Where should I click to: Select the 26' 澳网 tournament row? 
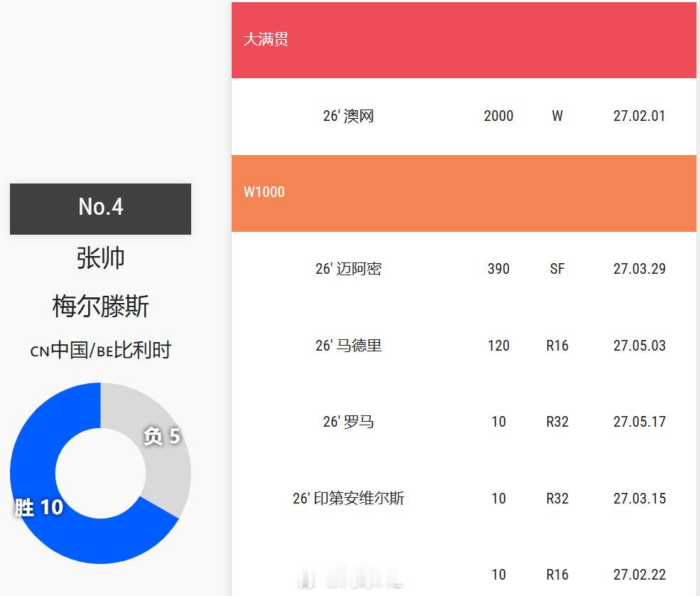point(464,116)
